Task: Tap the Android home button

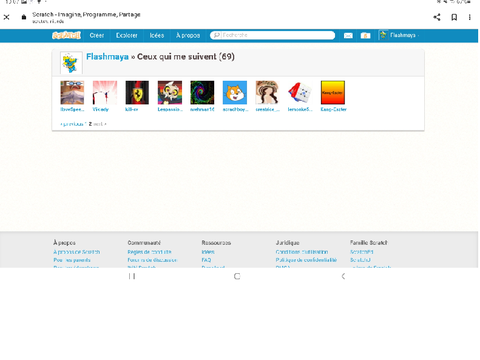Action: tap(237, 276)
